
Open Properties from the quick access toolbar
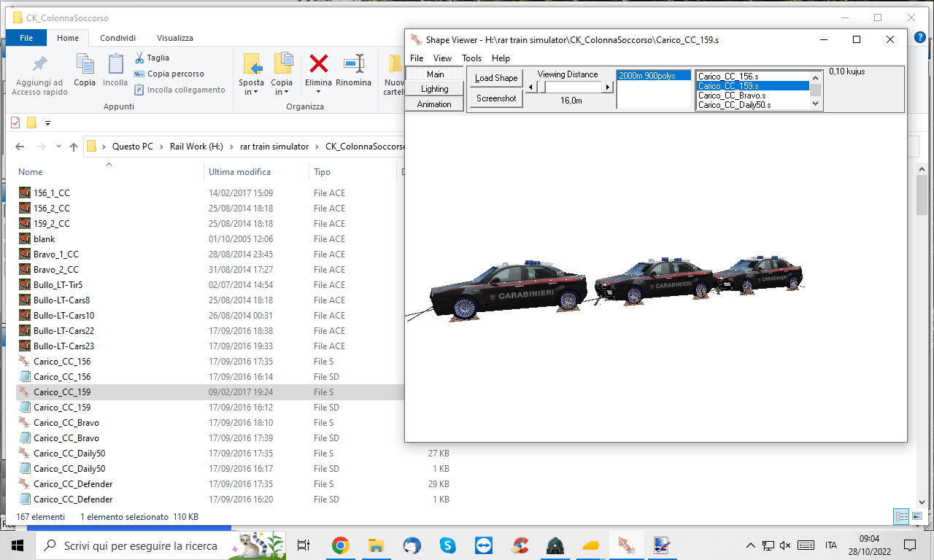[16, 122]
